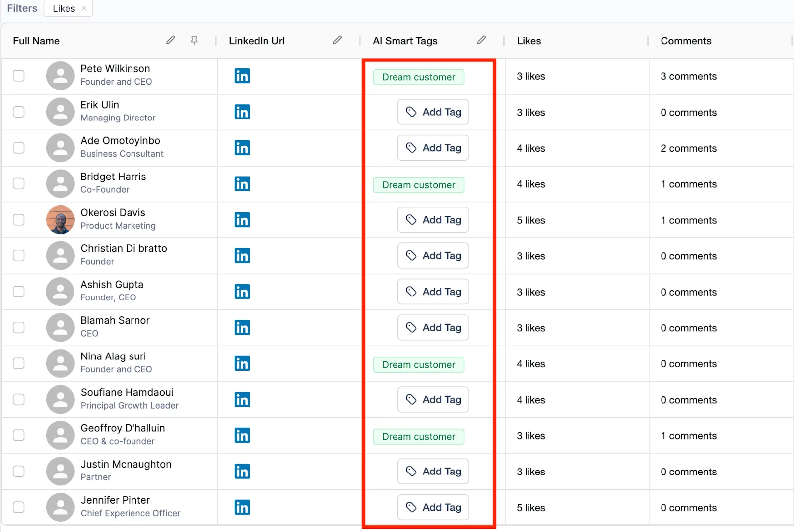Click the Comments column header
Viewport: 794px width, 532px height.
(x=686, y=41)
